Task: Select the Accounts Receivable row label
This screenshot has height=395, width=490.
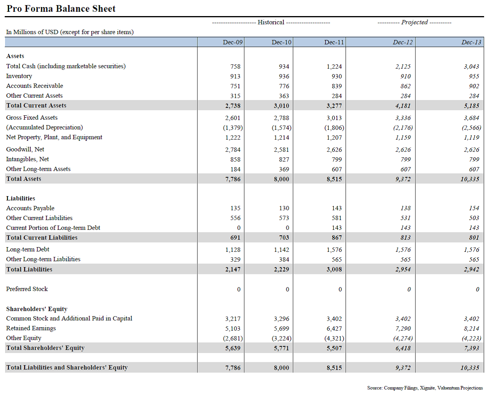Action: 34,86
